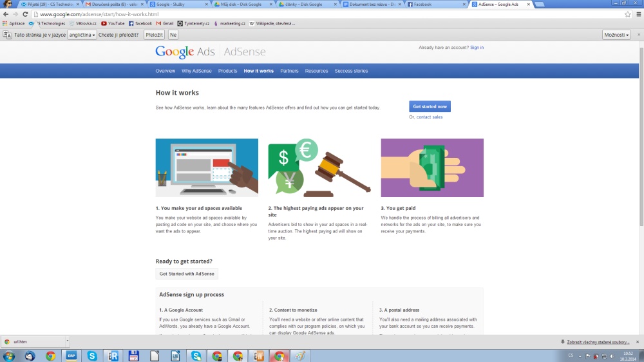644x362 pixels.
Task: Open the Thunderbird taskbar icon
Action: tap(30, 356)
